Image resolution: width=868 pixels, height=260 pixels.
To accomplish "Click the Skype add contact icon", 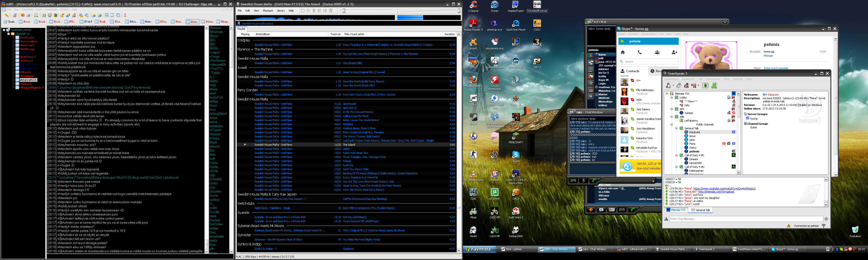I will (x=674, y=52).
